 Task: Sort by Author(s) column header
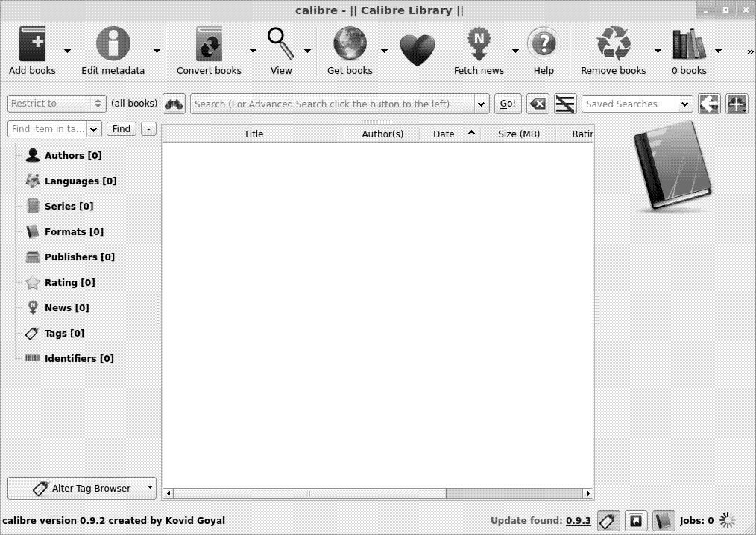coord(382,134)
